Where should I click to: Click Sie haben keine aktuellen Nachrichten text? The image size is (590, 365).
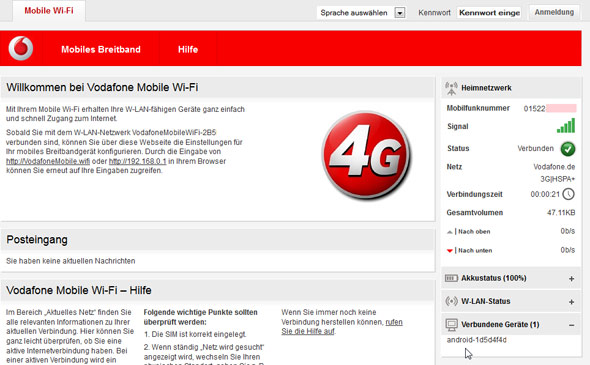[70, 261]
